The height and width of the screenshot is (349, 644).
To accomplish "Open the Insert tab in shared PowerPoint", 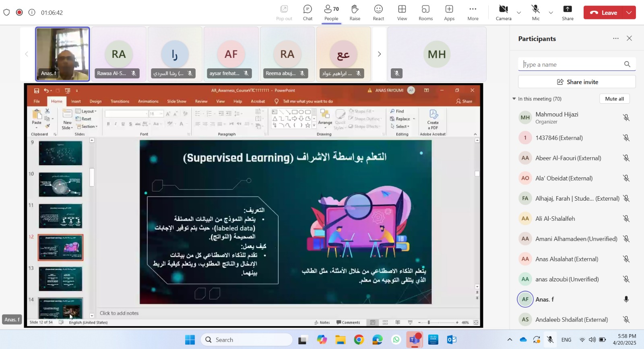I will [x=76, y=101].
